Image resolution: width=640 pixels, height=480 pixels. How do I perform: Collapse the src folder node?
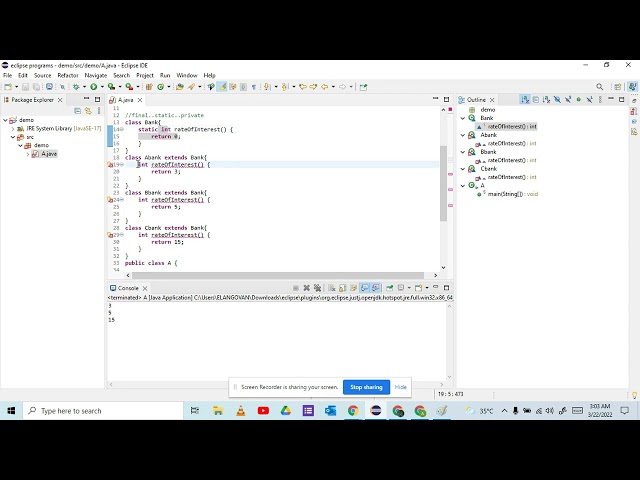click(13, 137)
